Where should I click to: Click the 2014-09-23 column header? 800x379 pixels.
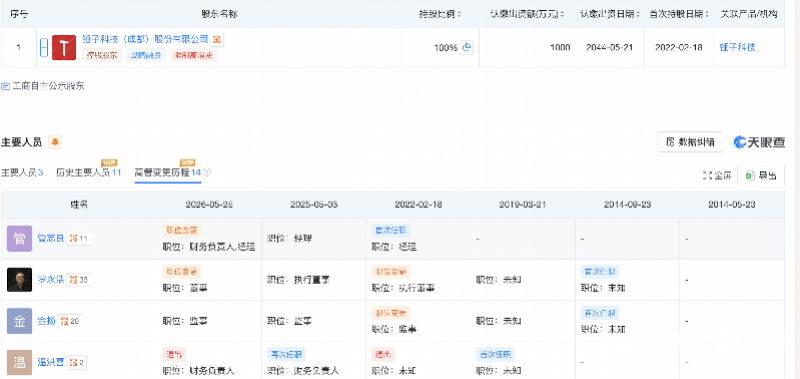627,205
